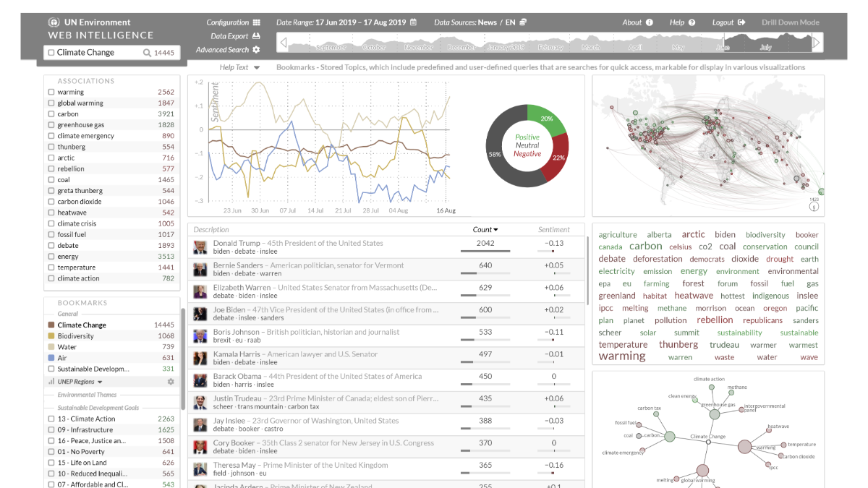868x488 pixels.
Task: Collapse the General bookmarks section
Action: (68, 314)
